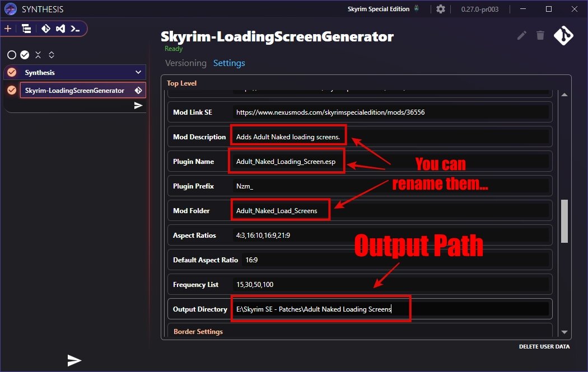Expand all groups with the up-down arrows icon
Viewport: 588px width, 372px height.
(52, 55)
